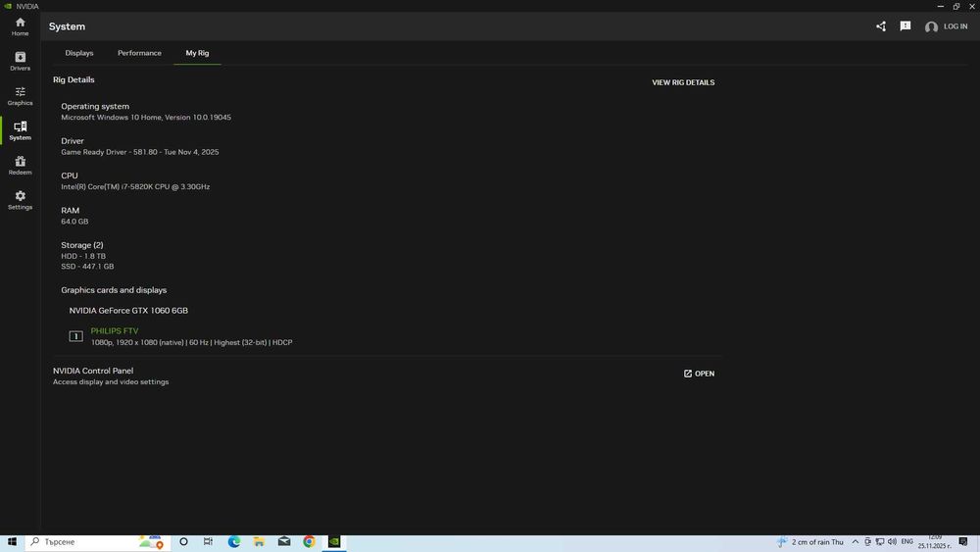This screenshot has width=980, height=552.
Task: Click the Graphics cards and displays label
Action: (114, 290)
